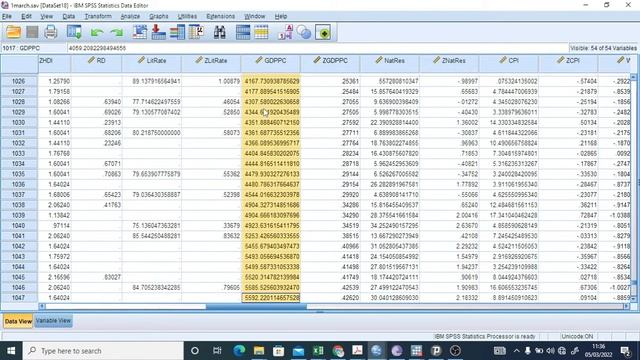Screen dimensions: 640x360
Task: Open Google Chrome from the taskbar
Action: coord(338,351)
